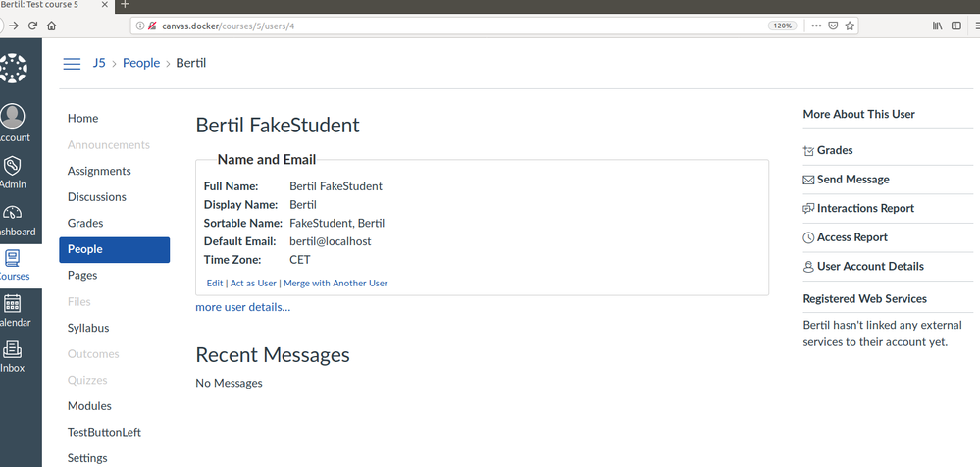Go to Dashboard via speedometer icon

pyautogui.click(x=13, y=213)
